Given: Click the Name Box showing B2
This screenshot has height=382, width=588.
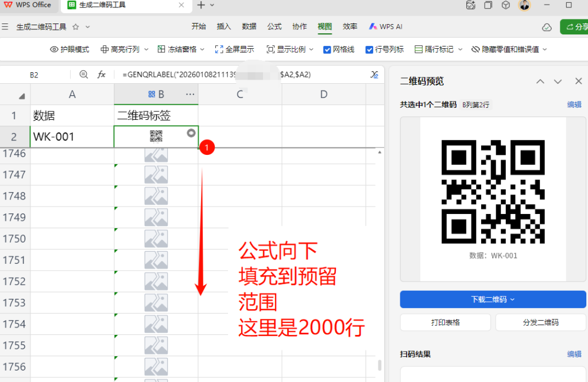Looking at the screenshot, I should coord(34,75).
